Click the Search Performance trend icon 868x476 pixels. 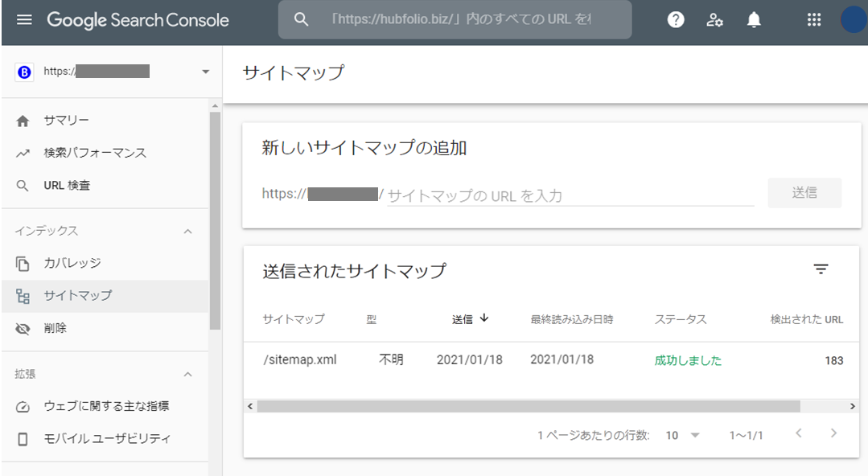[23, 154]
